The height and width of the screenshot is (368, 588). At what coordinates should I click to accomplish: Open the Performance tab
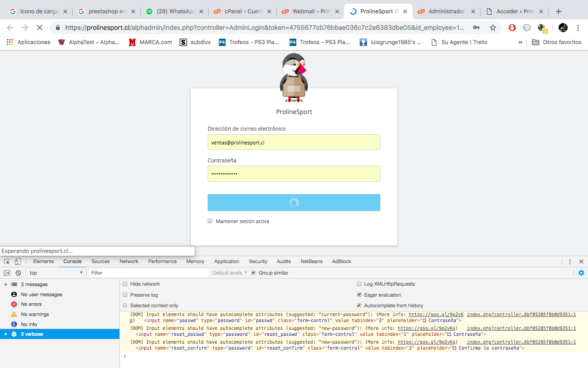163,262
